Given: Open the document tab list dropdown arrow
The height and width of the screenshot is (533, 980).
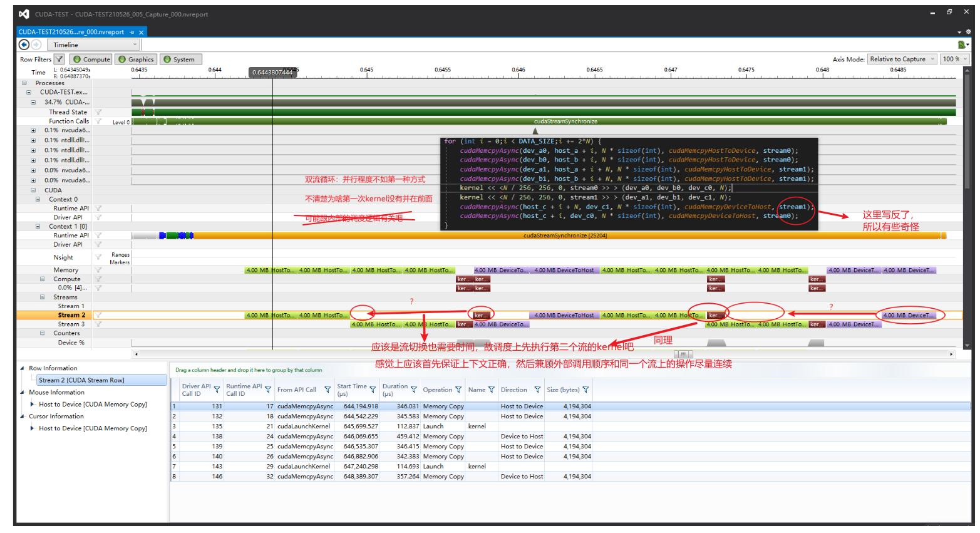Looking at the screenshot, I should pos(959,32).
